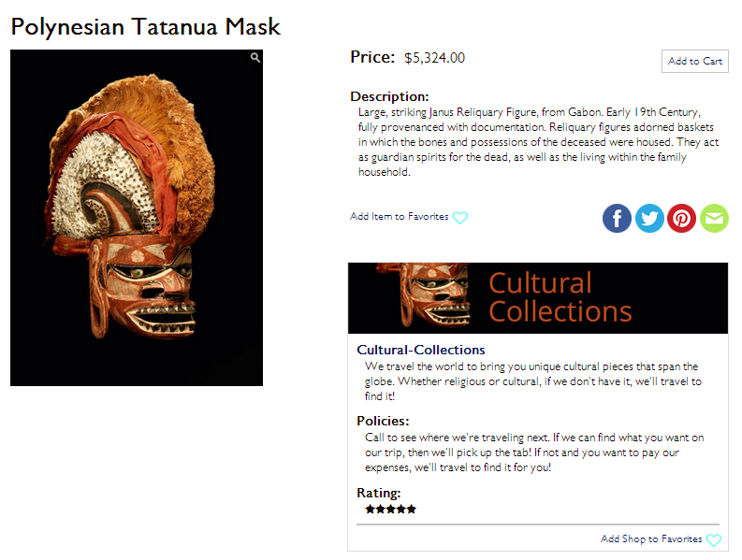The height and width of the screenshot is (560, 742).
Task: Toggle the heart next to Add Shop to Favorites
Action: [714, 539]
